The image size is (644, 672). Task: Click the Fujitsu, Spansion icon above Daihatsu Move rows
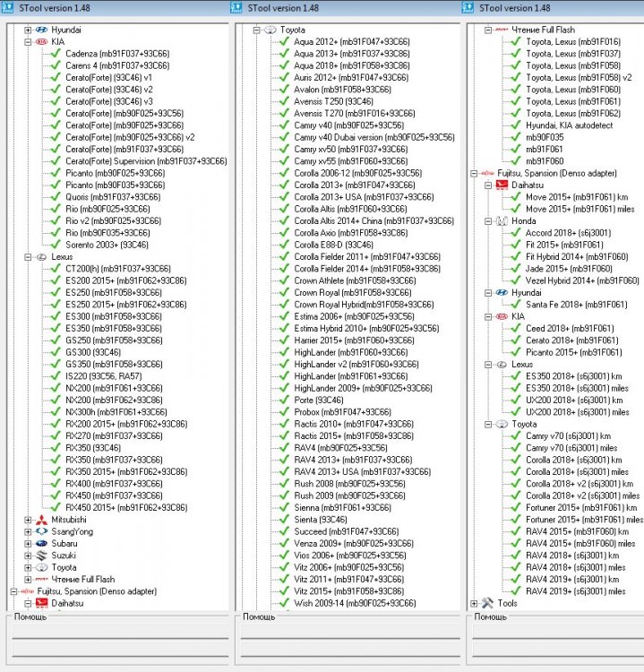coord(487,174)
